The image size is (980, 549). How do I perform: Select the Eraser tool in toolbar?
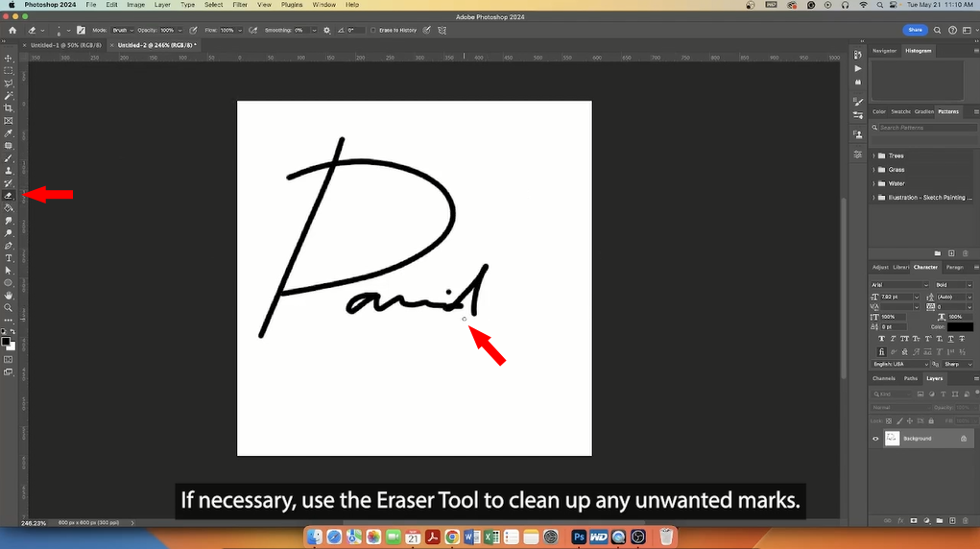point(9,196)
